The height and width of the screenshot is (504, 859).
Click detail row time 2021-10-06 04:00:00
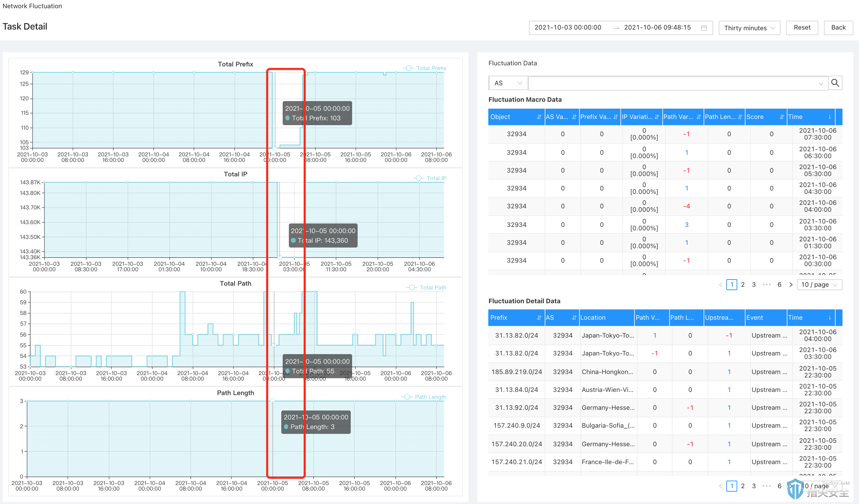(817, 336)
